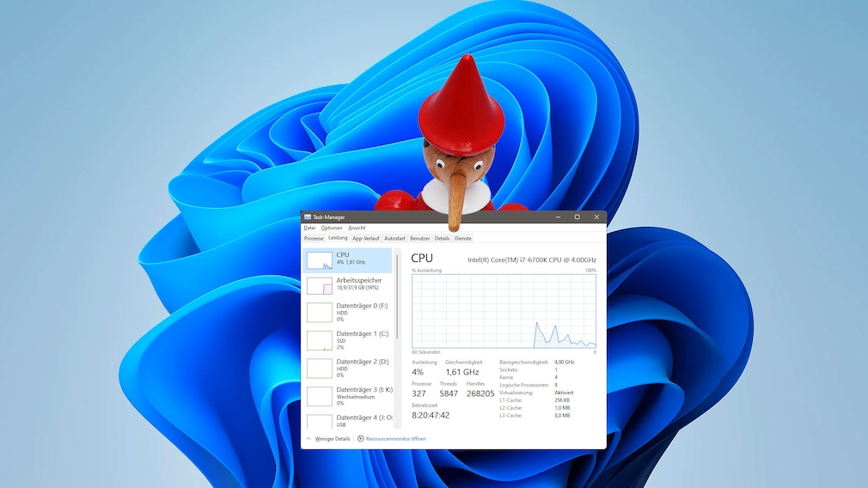Select Datenträger 3 (I: K:) label

click(364, 389)
